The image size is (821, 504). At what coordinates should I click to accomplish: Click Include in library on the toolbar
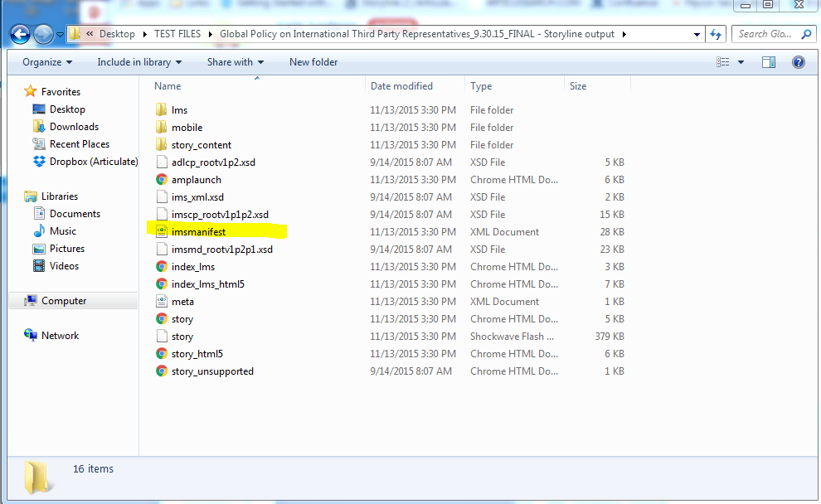(138, 61)
